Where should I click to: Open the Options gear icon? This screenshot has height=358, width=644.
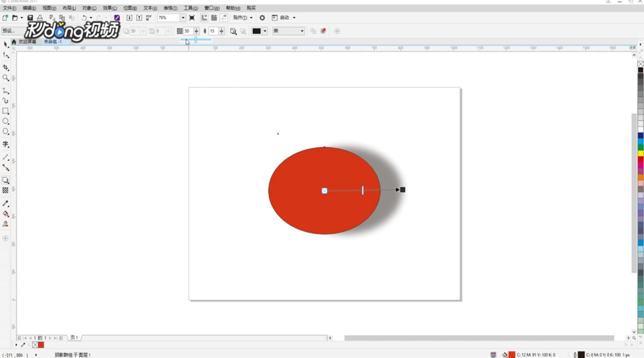[x=262, y=18]
